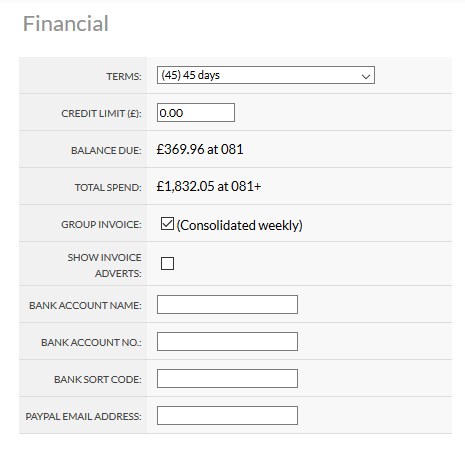The height and width of the screenshot is (454, 465).
Task: Click into the Bank Account Name field
Action: pos(227,304)
